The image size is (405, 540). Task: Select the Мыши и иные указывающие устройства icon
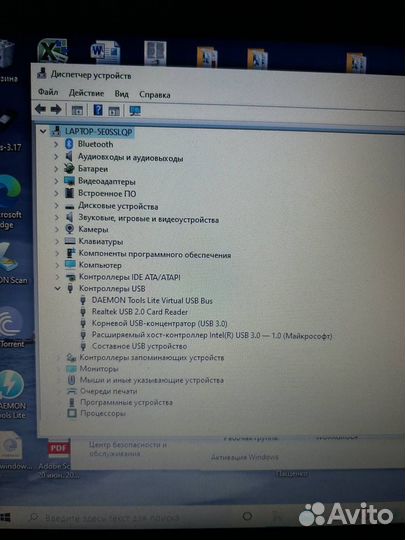tap(71, 380)
